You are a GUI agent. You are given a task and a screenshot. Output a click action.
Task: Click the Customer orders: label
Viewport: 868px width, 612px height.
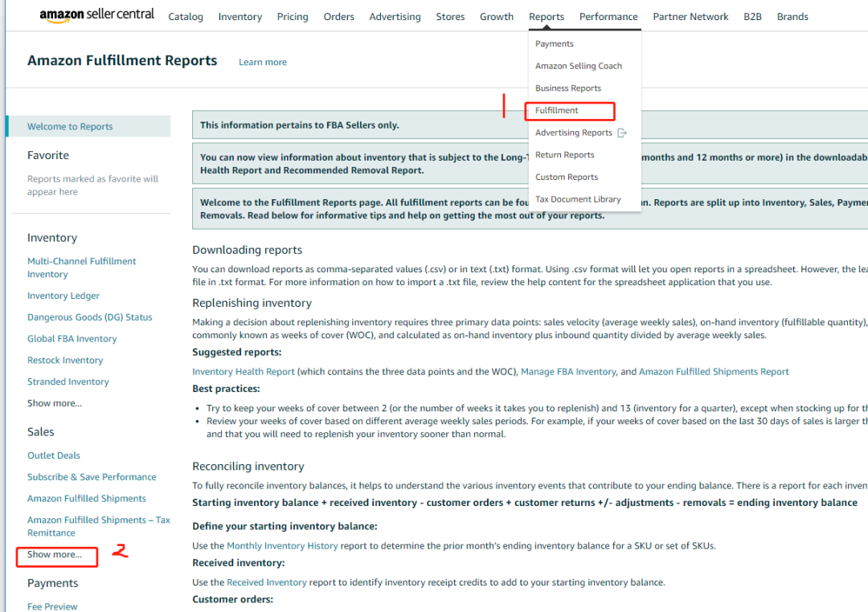pyautogui.click(x=232, y=599)
